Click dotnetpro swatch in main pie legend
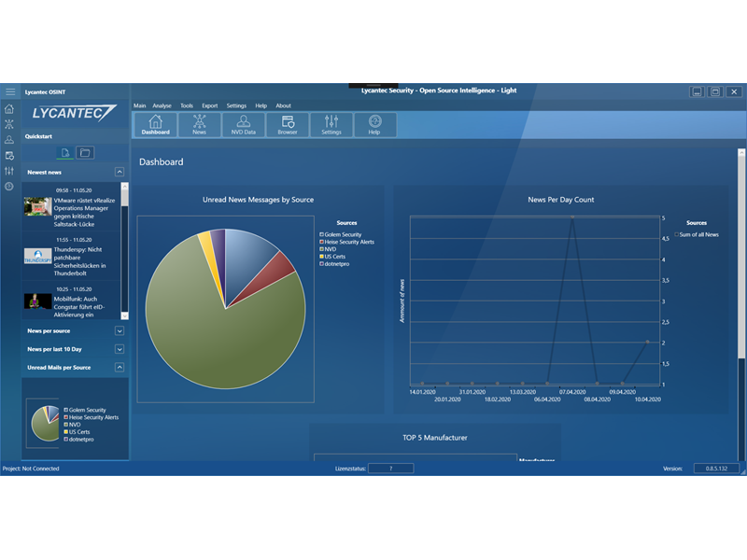 point(321,264)
